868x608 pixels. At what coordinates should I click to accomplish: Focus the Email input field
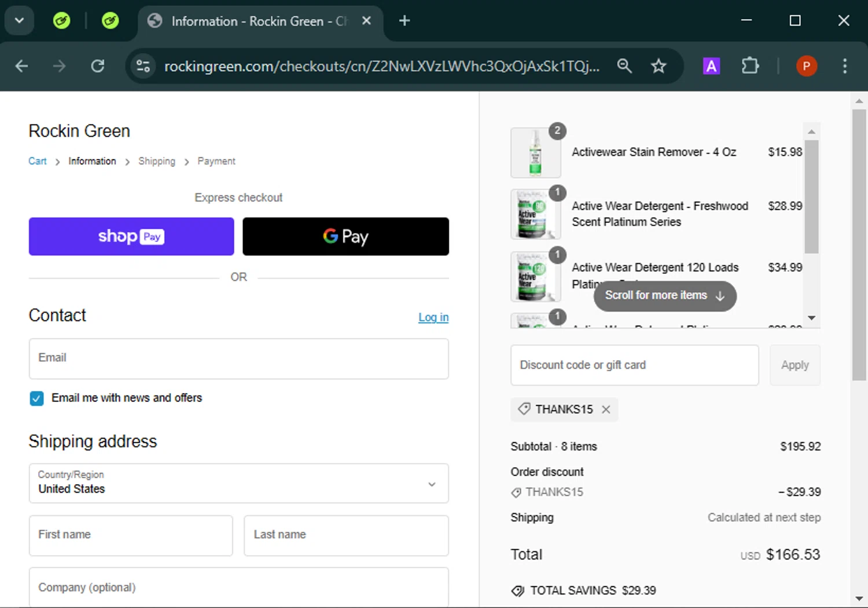pyautogui.click(x=239, y=359)
